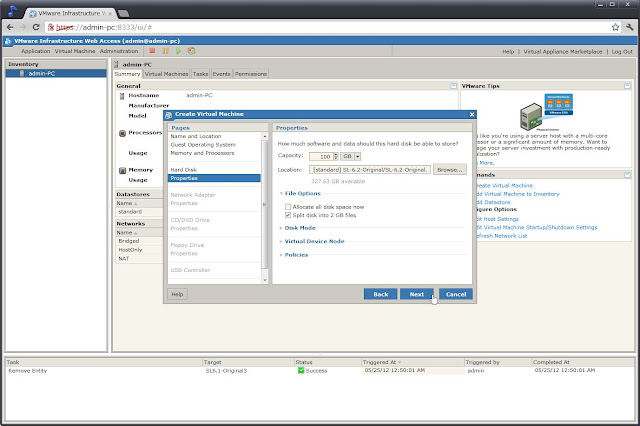Sort datastores by the Name column
Viewport: 640px width, 426px height.
tap(127, 203)
